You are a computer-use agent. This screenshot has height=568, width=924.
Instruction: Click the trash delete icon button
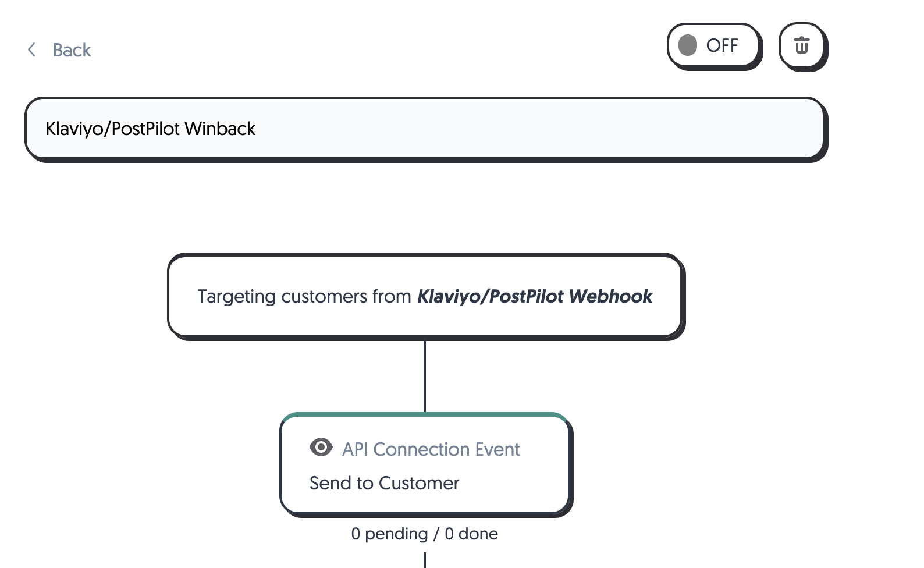coord(802,45)
